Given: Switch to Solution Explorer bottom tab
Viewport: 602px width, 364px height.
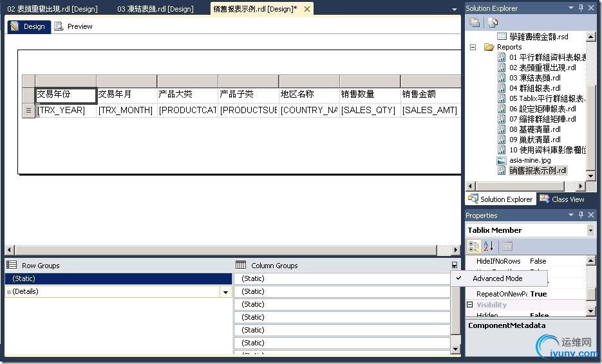Looking at the screenshot, I should coord(500,199).
